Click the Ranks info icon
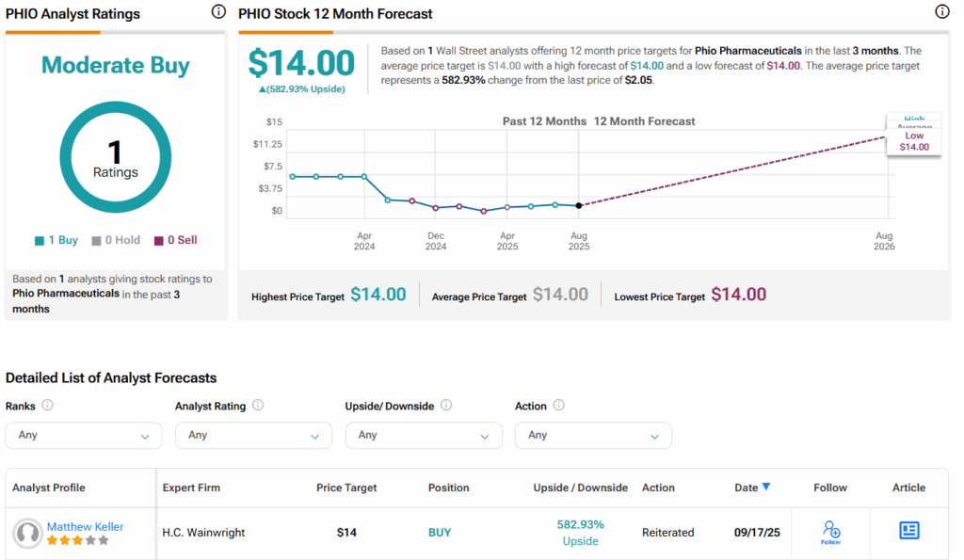964x560 pixels. click(x=48, y=406)
